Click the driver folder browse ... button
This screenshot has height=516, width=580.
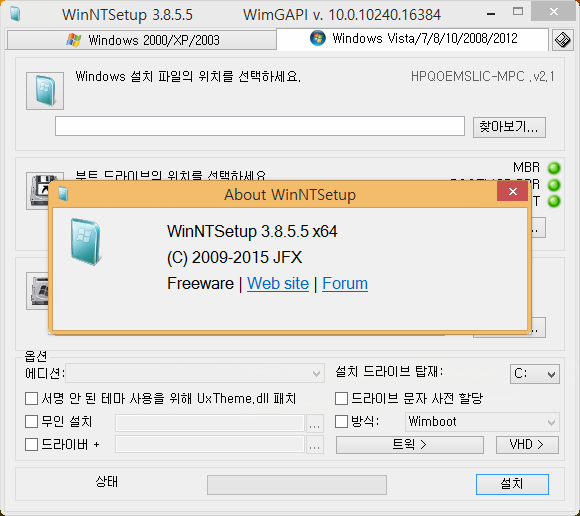click(314, 445)
